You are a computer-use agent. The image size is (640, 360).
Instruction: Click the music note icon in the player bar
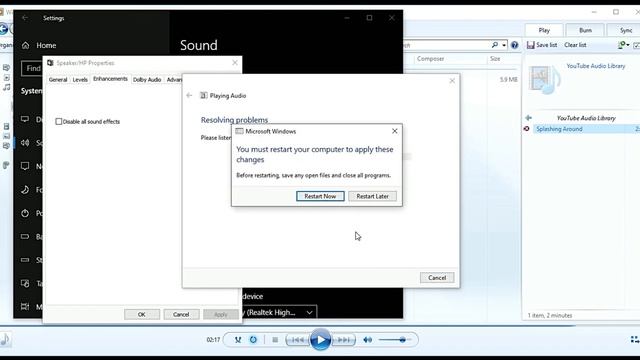point(5,339)
